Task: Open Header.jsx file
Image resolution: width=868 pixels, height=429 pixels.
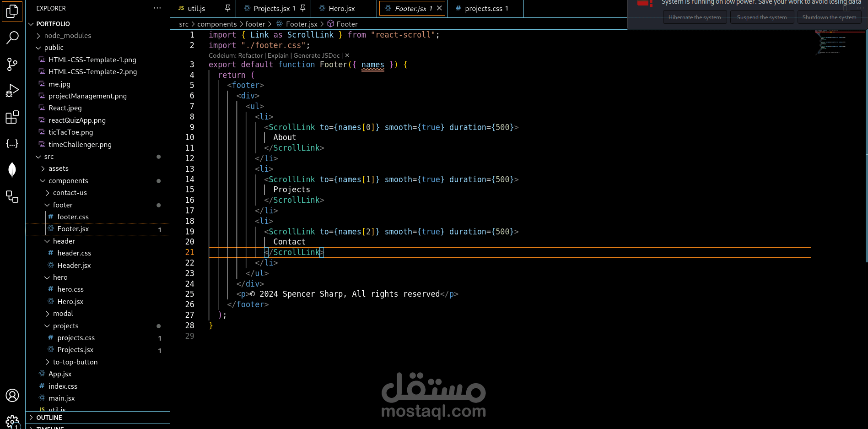Action: click(97, 266)
